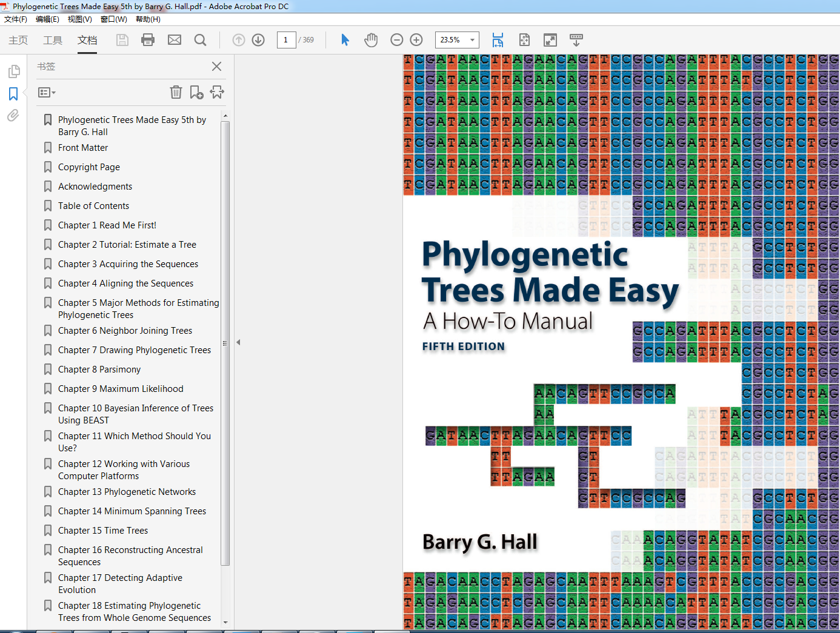The image size is (840, 633).
Task: Click the toolbar icon with keyboard and arrow
Action: tap(576, 40)
